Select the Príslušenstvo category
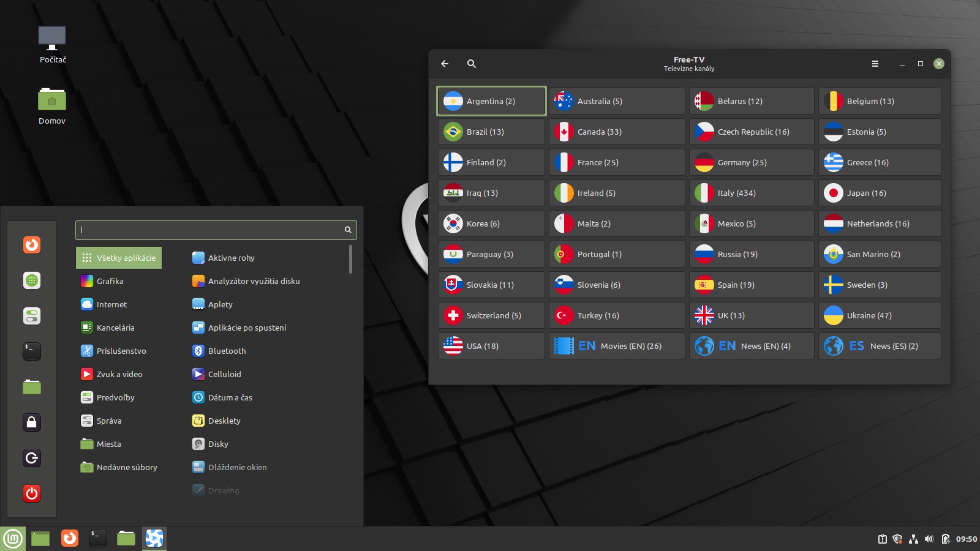The image size is (980, 551). [119, 351]
